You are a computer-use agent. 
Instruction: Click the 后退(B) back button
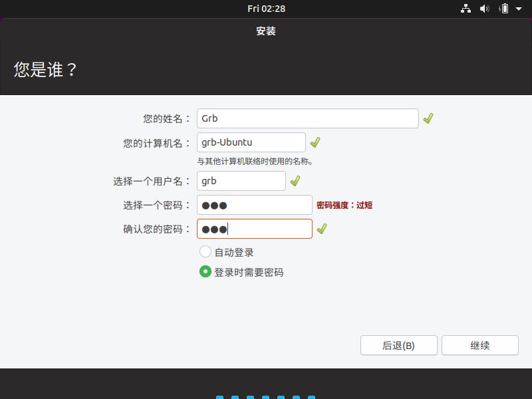point(398,345)
